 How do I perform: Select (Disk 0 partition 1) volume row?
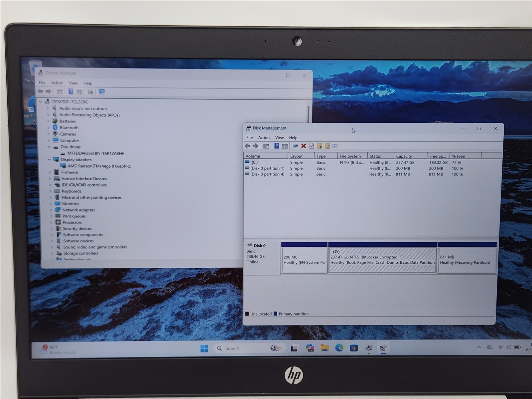[x=354, y=168]
